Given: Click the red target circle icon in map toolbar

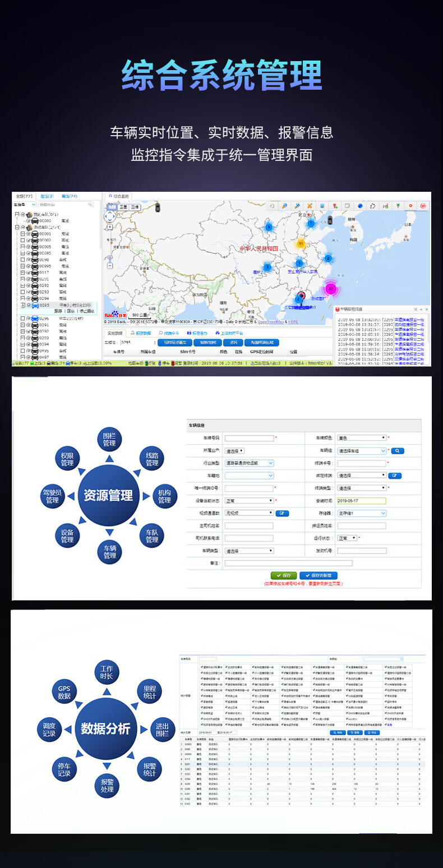Looking at the screenshot, I should [423, 206].
